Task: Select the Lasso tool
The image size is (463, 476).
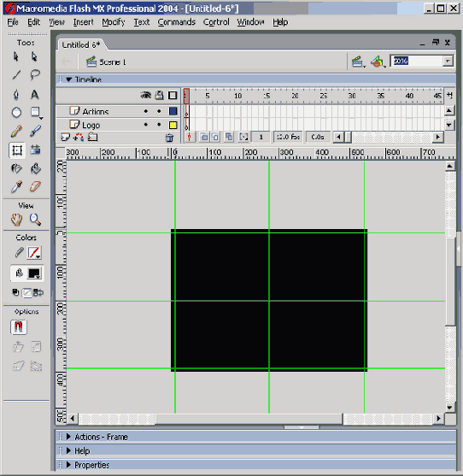Action: coord(35,74)
